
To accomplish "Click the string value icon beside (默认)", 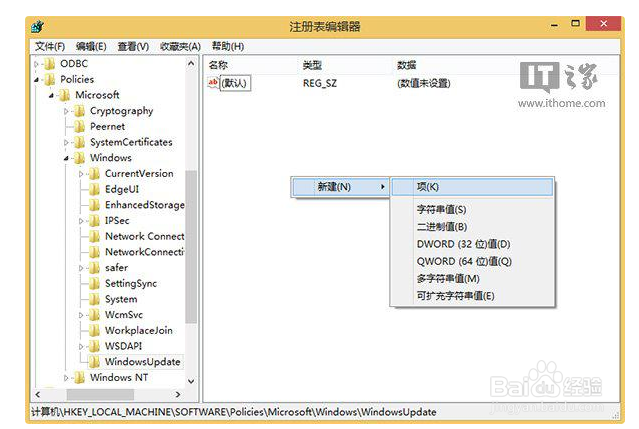I will tap(213, 83).
